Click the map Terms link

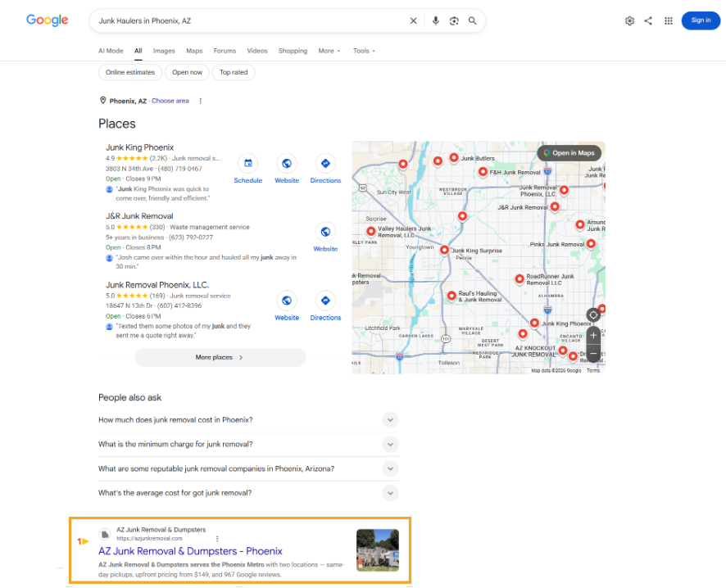pyautogui.click(x=593, y=370)
